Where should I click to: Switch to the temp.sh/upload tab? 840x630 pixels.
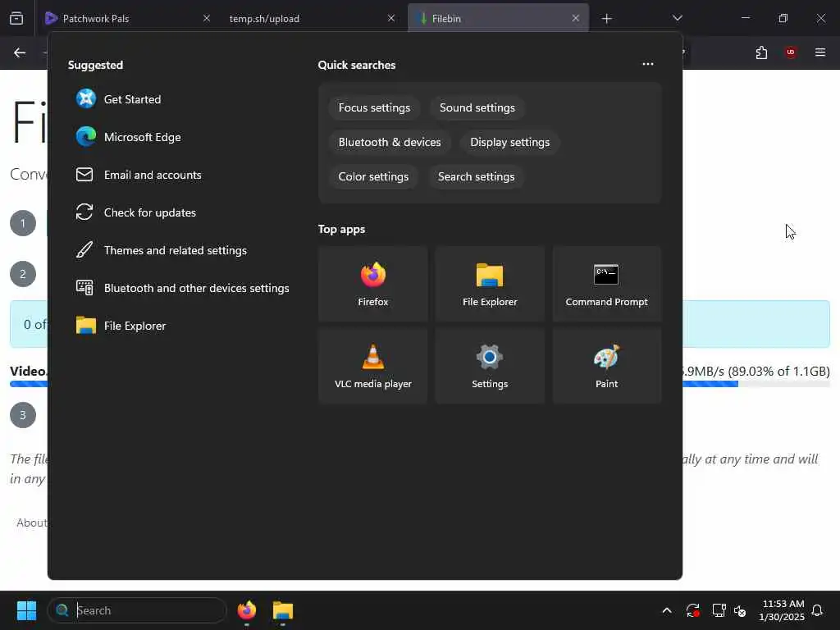[311, 18]
